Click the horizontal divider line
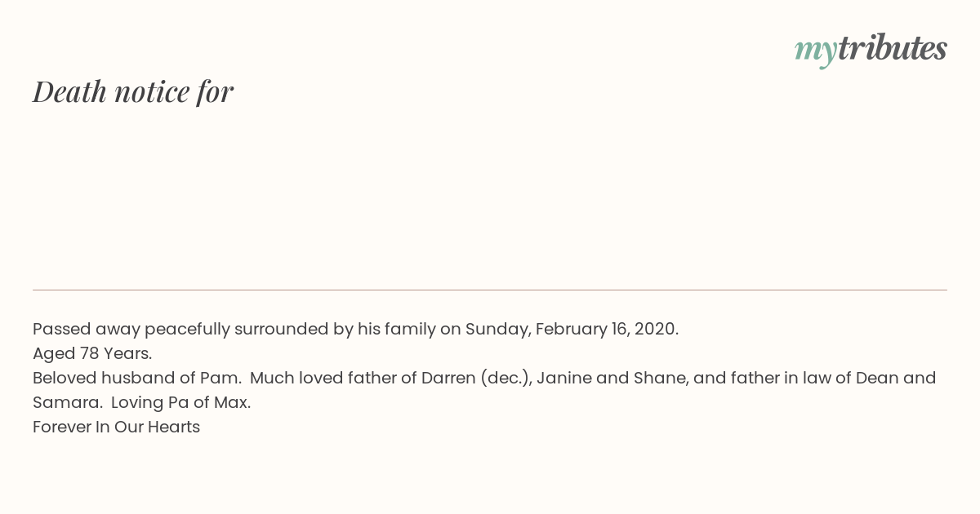The height and width of the screenshot is (514, 980). pos(490,290)
